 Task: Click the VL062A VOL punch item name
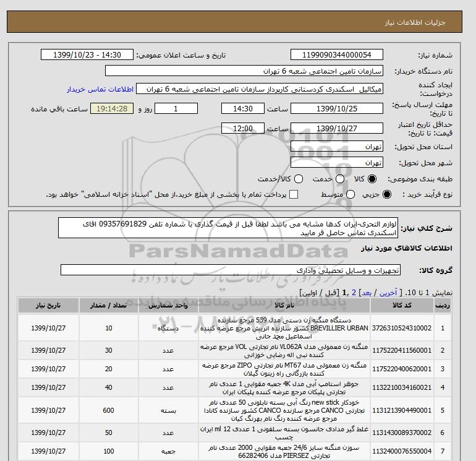coord(284,351)
